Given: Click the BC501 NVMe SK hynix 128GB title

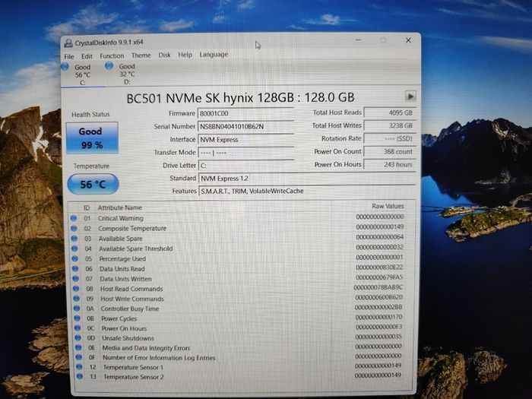Looking at the screenshot, I should [x=240, y=98].
